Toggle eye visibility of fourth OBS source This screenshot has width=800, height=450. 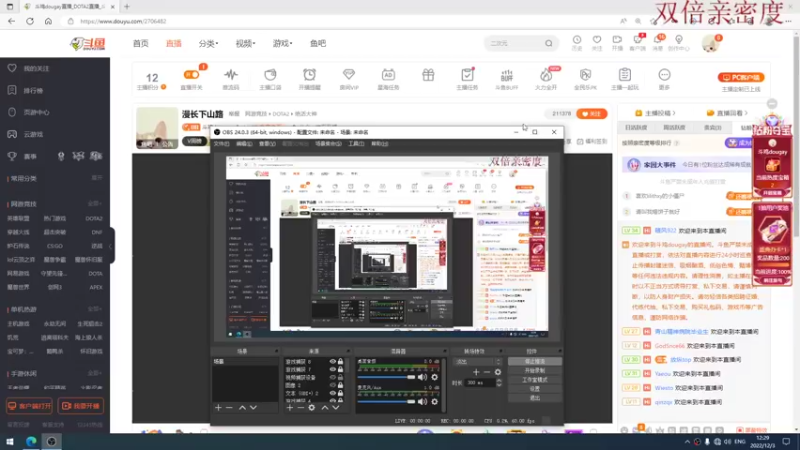333,385
